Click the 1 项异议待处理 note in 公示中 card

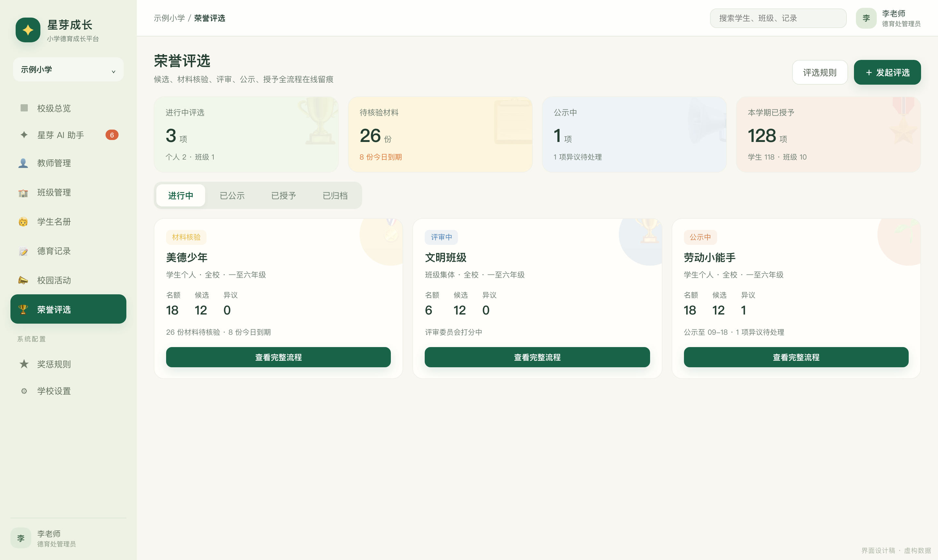point(577,157)
